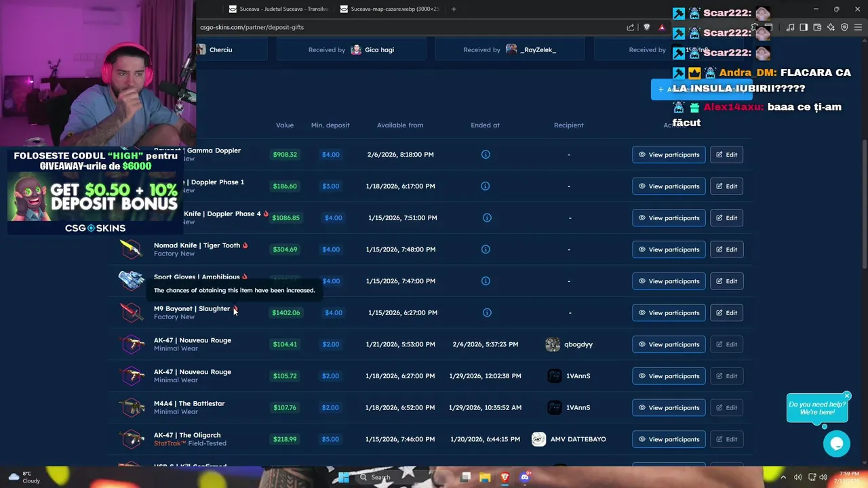
Task: View participants for Nomad Knife Tiger Tooth
Action: tap(669, 249)
